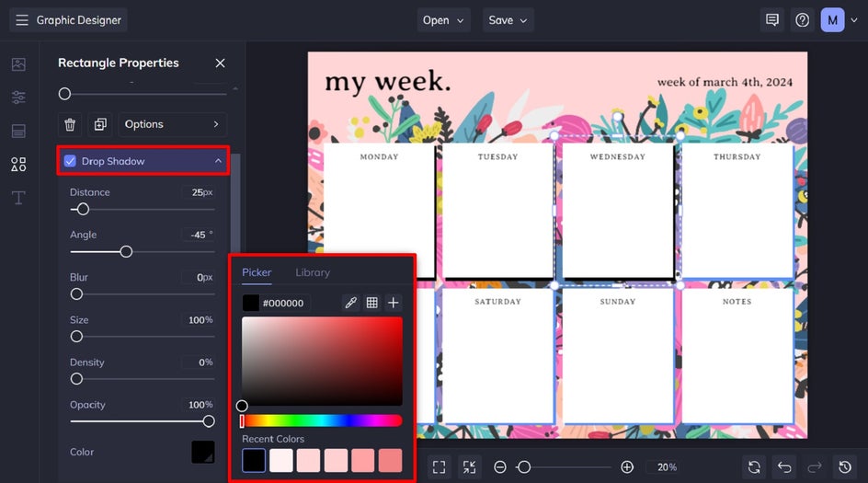Click the reset rotate arrows icon
This screenshot has height=483, width=868.
754,467
